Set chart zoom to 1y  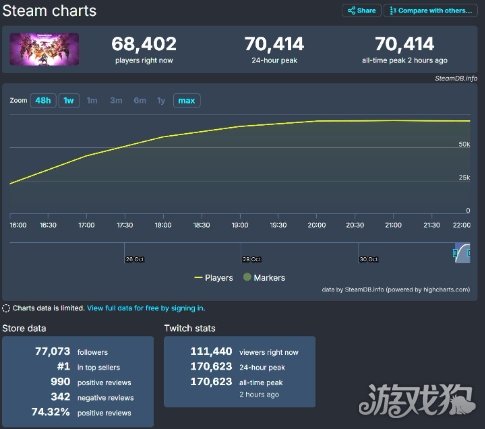[161, 100]
